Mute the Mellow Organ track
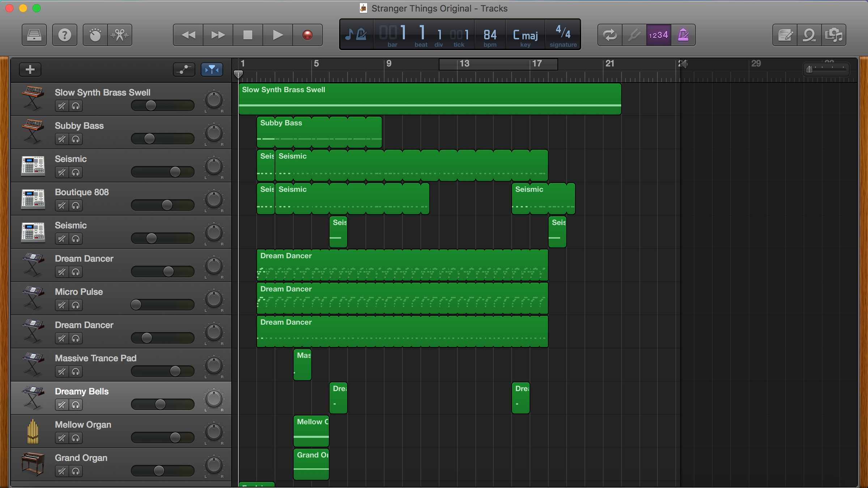The width and height of the screenshot is (868, 488). pyautogui.click(x=62, y=438)
